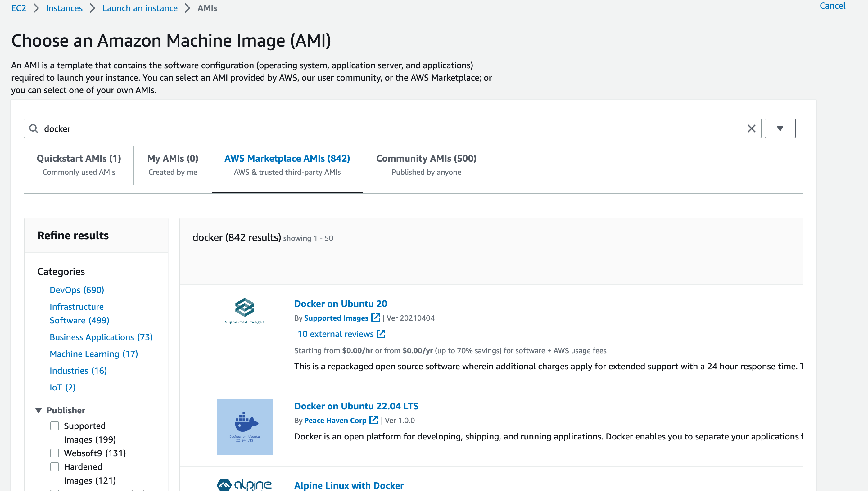
Task: Check the Websoft9 publisher checkbox
Action: click(x=55, y=453)
